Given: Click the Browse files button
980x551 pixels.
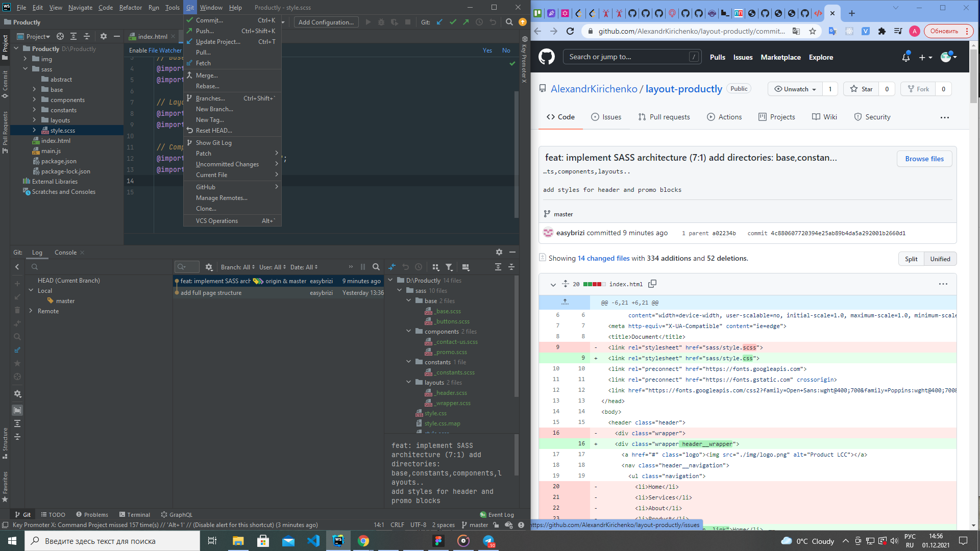Looking at the screenshot, I should [924, 159].
